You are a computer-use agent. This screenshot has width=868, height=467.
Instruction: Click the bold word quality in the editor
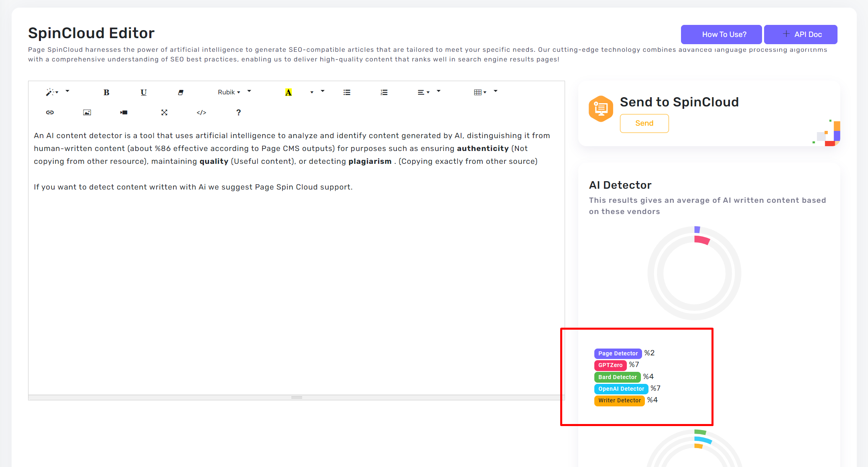pos(214,161)
